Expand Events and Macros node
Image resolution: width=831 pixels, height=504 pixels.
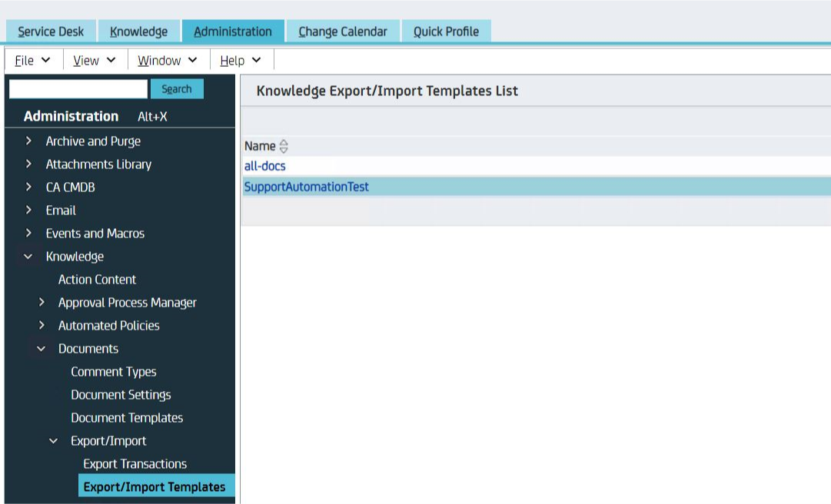coord(28,234)
